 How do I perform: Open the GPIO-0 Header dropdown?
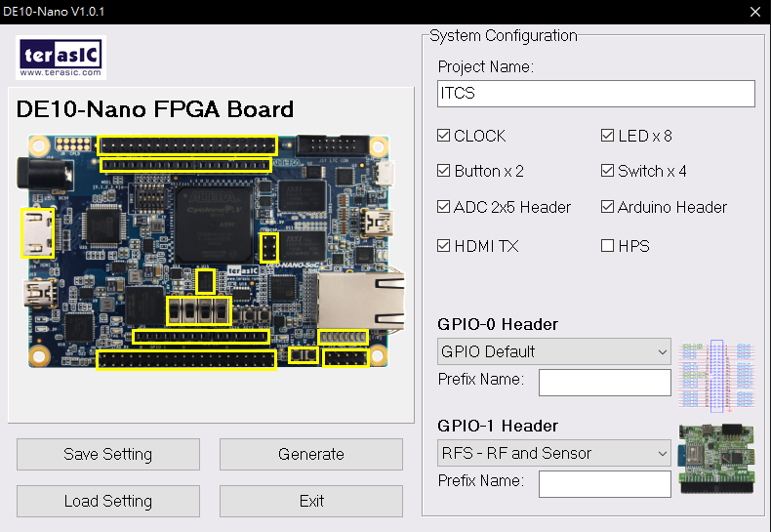pyautogui.click(x=554, y=351)
